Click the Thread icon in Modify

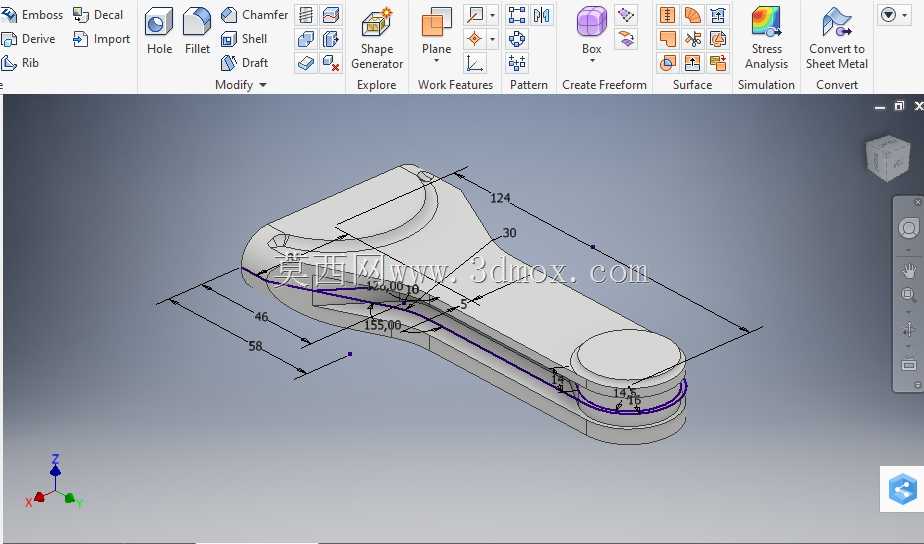pyautogui.click(x=305, y=15)
